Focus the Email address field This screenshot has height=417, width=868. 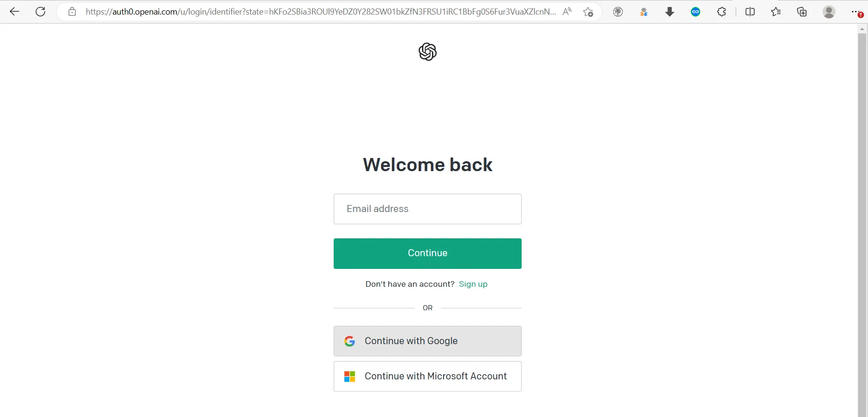(428, 209)
